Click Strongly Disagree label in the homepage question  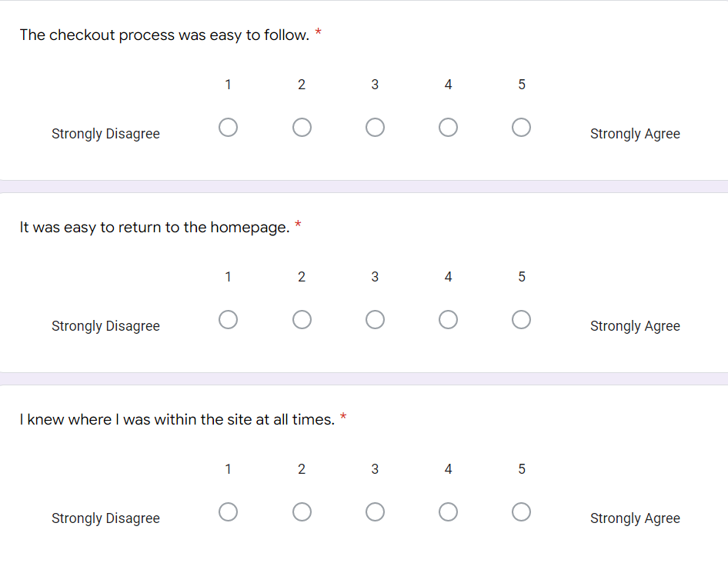(105, 326)
